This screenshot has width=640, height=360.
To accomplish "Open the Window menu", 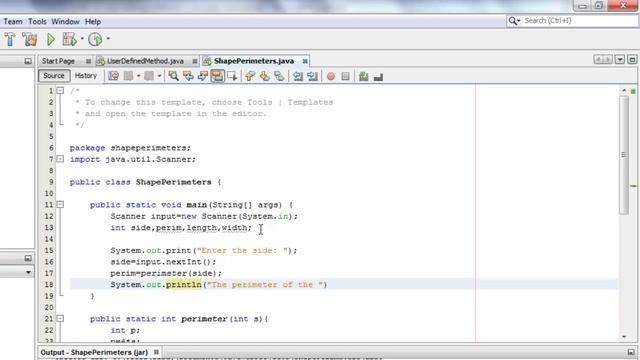I will [x=65, y=22].
